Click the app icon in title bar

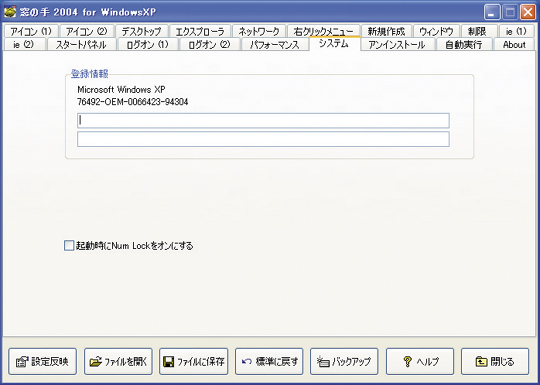click(10, 12)
